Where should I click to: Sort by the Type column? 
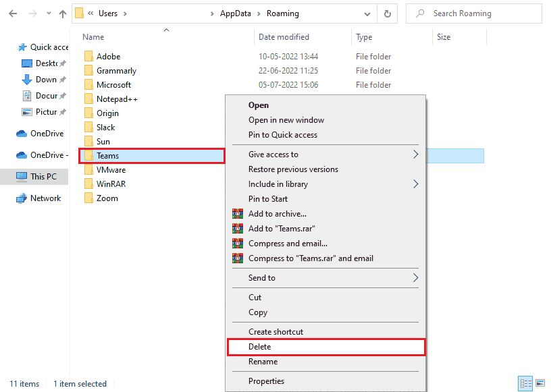point(364,37)
